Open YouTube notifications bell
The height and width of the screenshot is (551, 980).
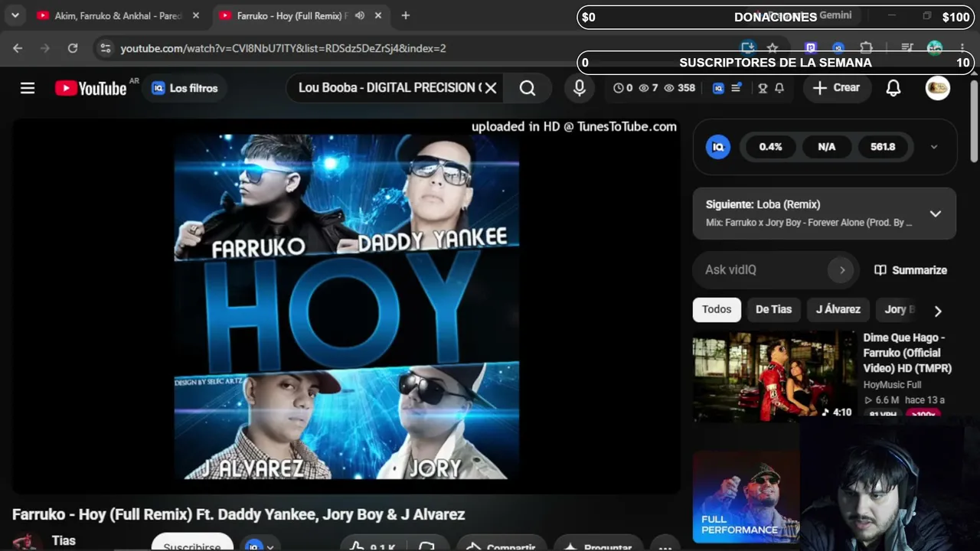point(893,88)
